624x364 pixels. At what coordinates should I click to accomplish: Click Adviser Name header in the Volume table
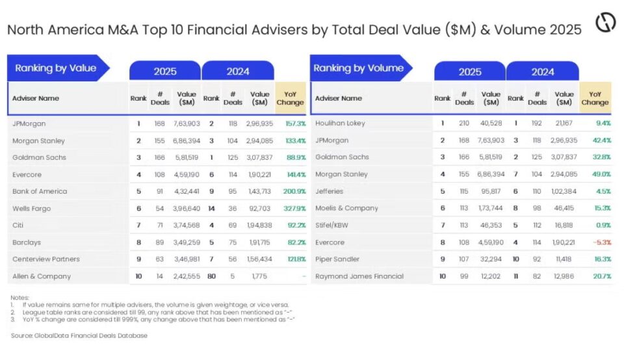338,98
